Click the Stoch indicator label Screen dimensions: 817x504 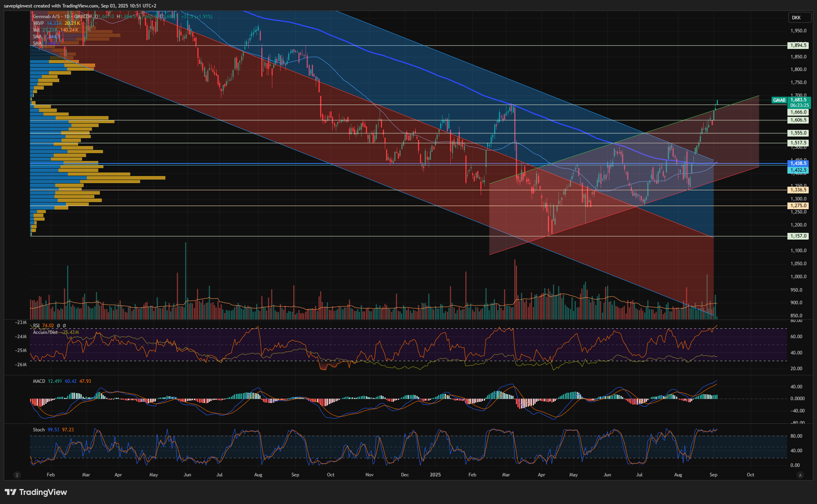(x=39, y=430)
